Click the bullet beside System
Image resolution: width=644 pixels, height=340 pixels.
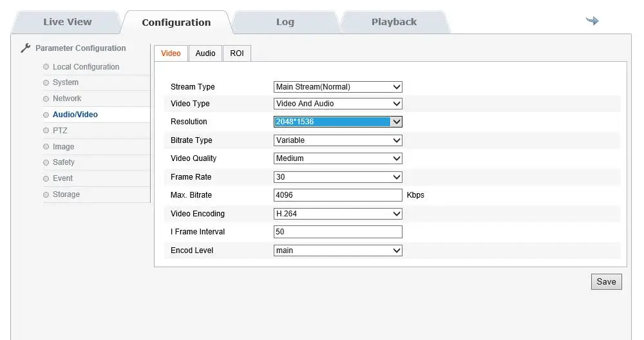click(46, 82)
